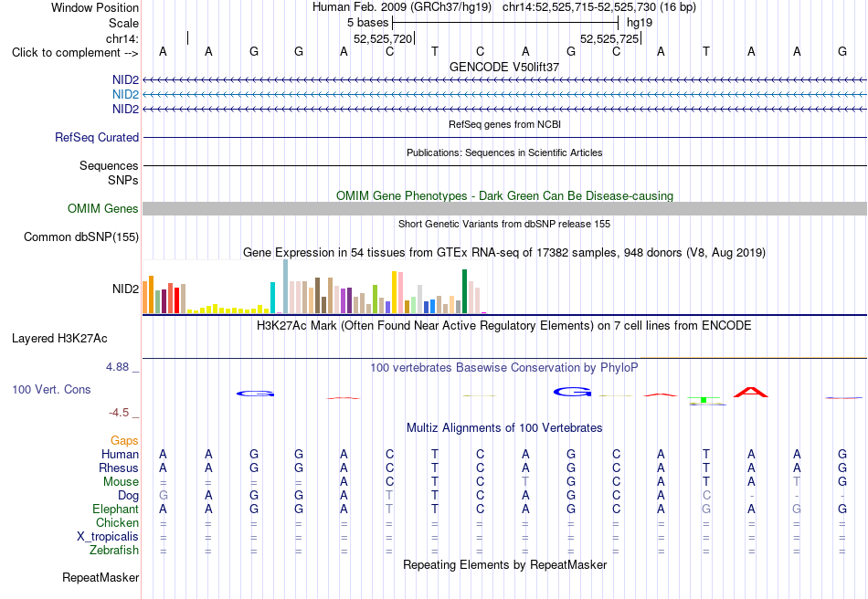The image size is (868, 599).
Task: Select the Dog alignment row label
Action: pyautogui.click(x=129, y=496)
